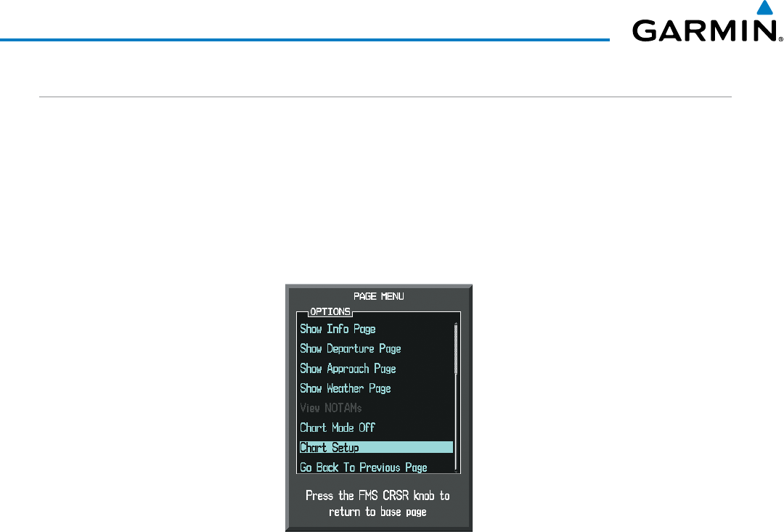
Task: Select highlighted Chart Setup item
Action: tap(376, 447)
